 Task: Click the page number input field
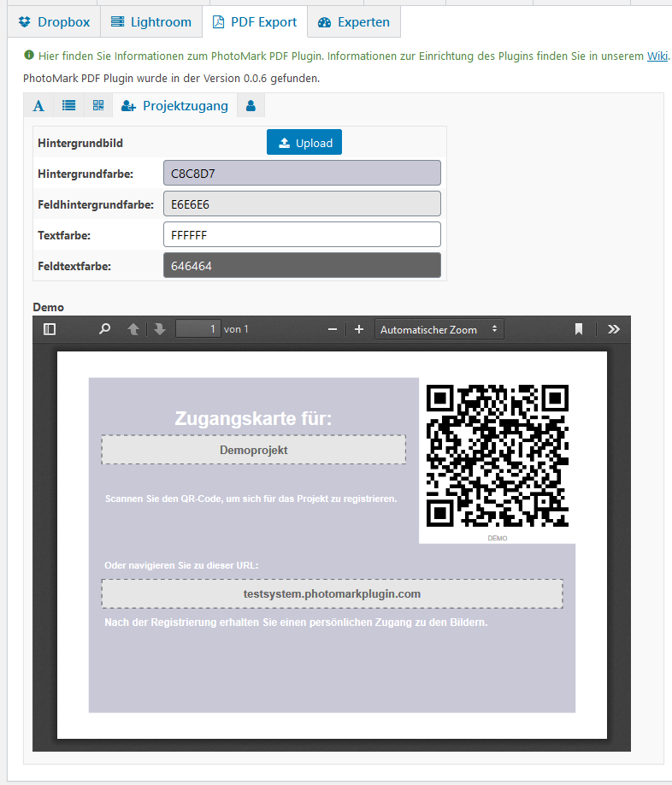click(197, 329)
